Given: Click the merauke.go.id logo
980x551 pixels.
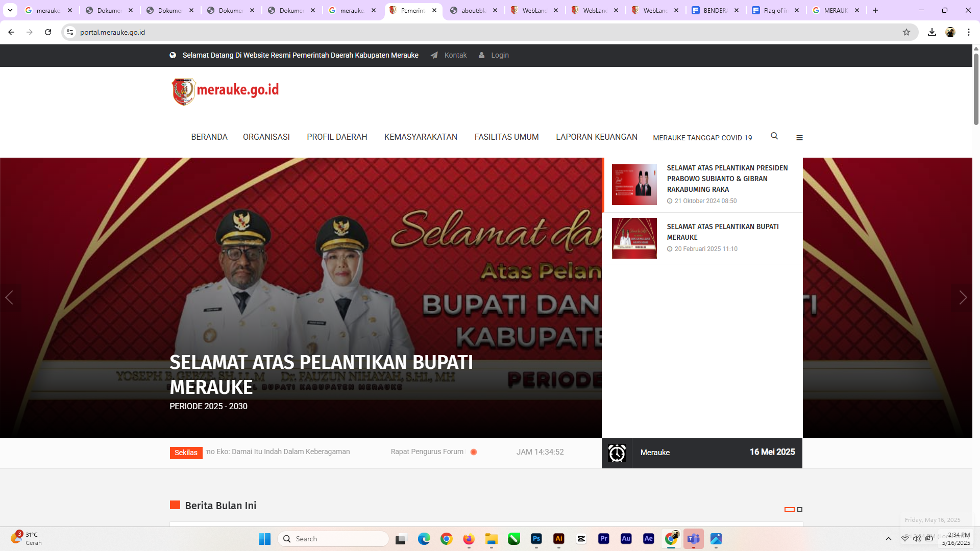Looking at the screenshot, I should tap(225, 91).
